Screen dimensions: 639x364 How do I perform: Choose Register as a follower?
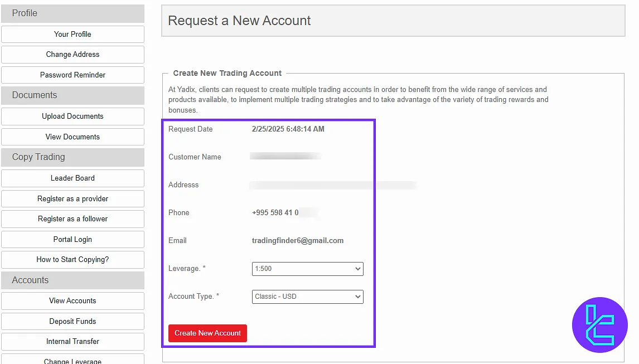point(72,219)
